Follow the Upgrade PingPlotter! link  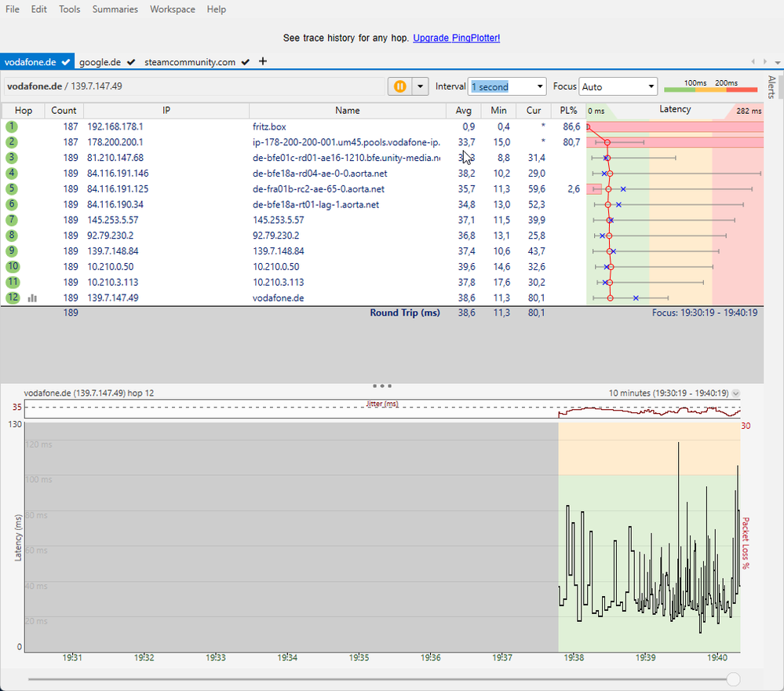point(457,38)
